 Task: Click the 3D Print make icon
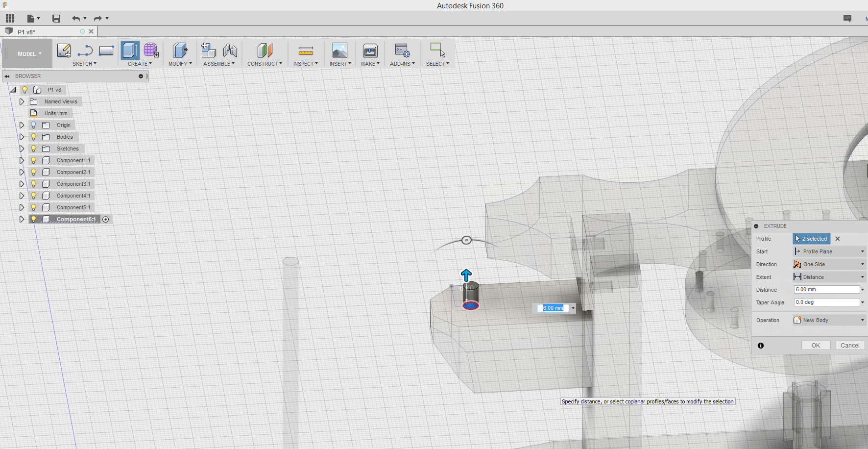click(370, 50)
